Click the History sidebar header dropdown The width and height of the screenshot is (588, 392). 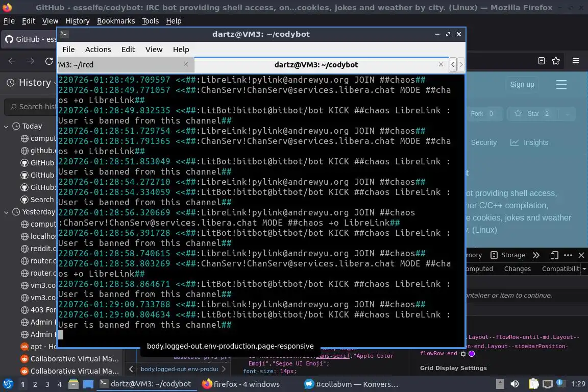(x=32, y=83)
